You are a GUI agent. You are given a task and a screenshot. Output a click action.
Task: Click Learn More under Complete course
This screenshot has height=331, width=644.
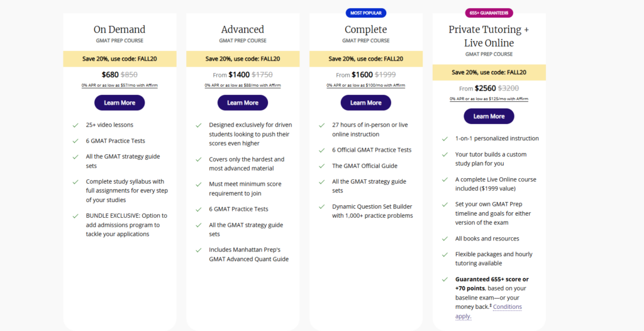(366, 103)
